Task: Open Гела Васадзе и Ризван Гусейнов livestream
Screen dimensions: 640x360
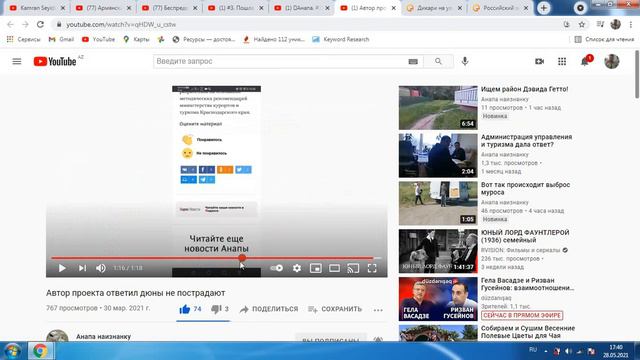Action: pyautogui.click(x=527, y=284)
